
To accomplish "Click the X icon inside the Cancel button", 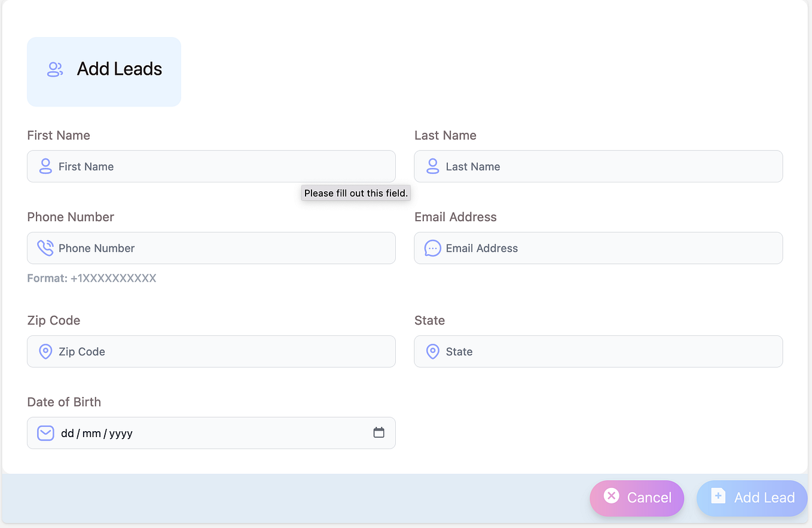I will point(611,496).
